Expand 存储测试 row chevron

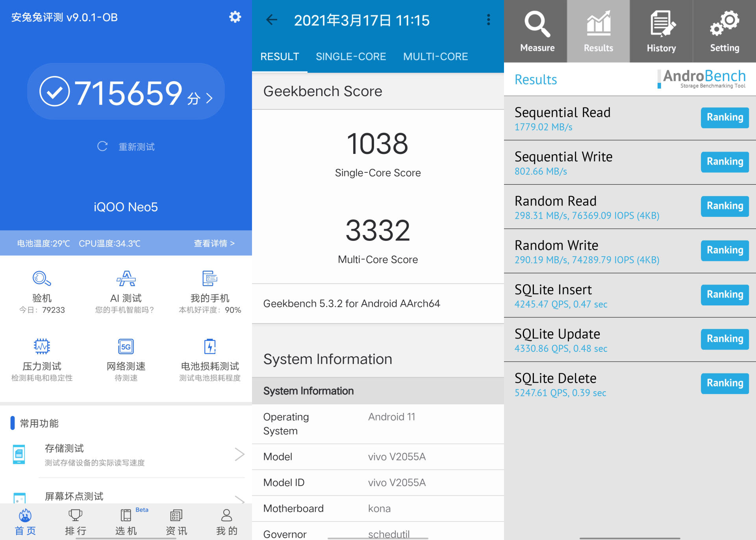[239, 454]
